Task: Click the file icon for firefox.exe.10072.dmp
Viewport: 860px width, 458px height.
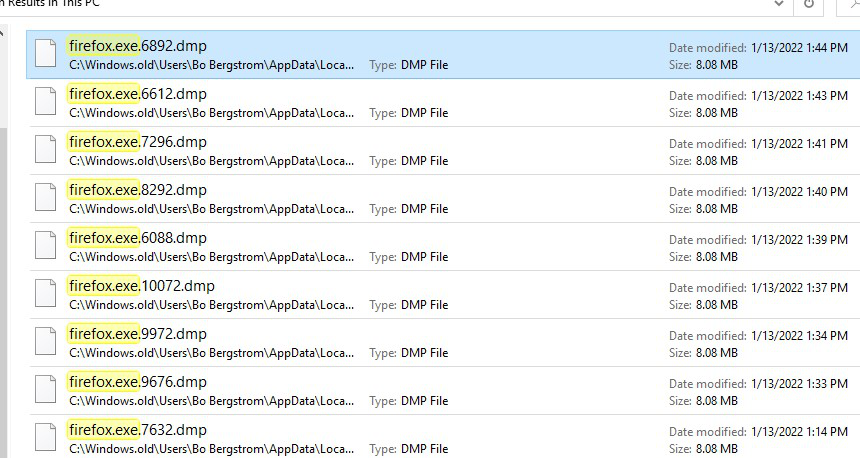Action: click(46, 293)
